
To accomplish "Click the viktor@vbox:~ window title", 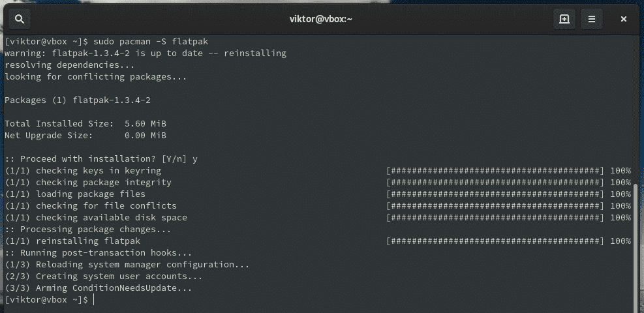I will coord(321,19).
